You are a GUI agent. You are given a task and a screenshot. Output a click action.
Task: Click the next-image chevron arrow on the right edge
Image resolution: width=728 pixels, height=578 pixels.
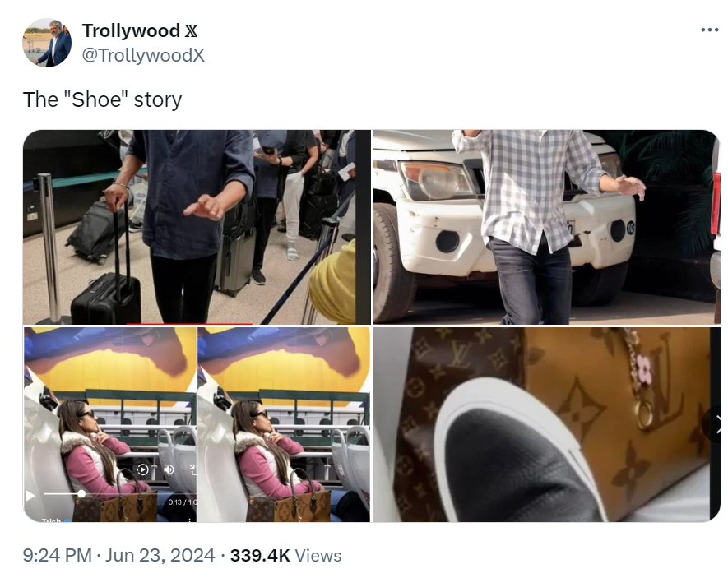pyautogui.click(x=716, y=424)
